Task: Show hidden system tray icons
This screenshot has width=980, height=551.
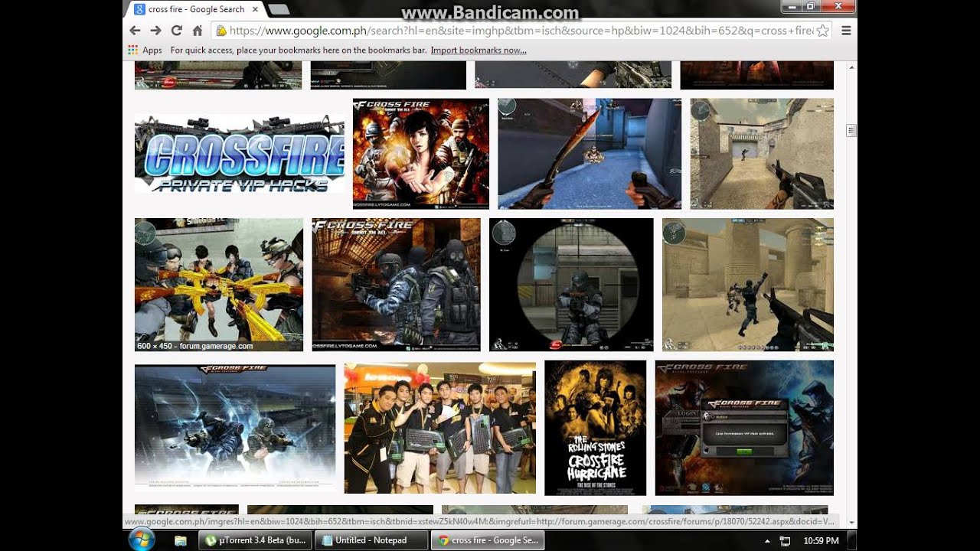Action: click(766, 540)
